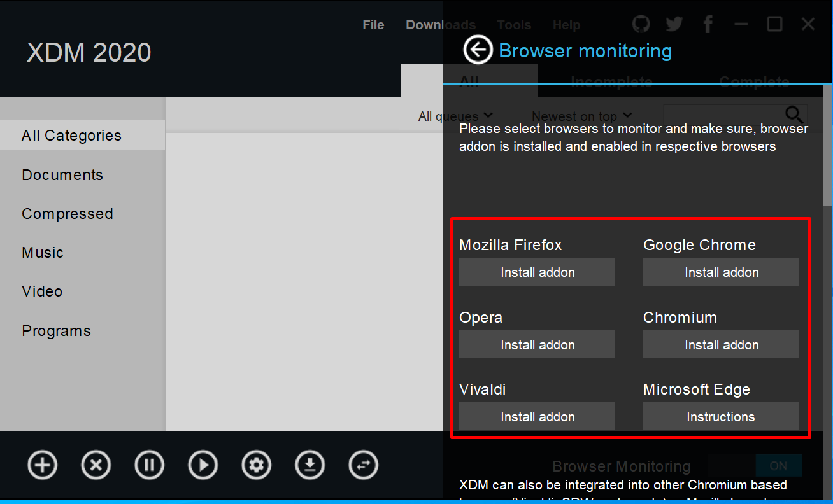Delete selected download using X icon
The height and width of the screenshot is (504, 833).
[96, 465]
